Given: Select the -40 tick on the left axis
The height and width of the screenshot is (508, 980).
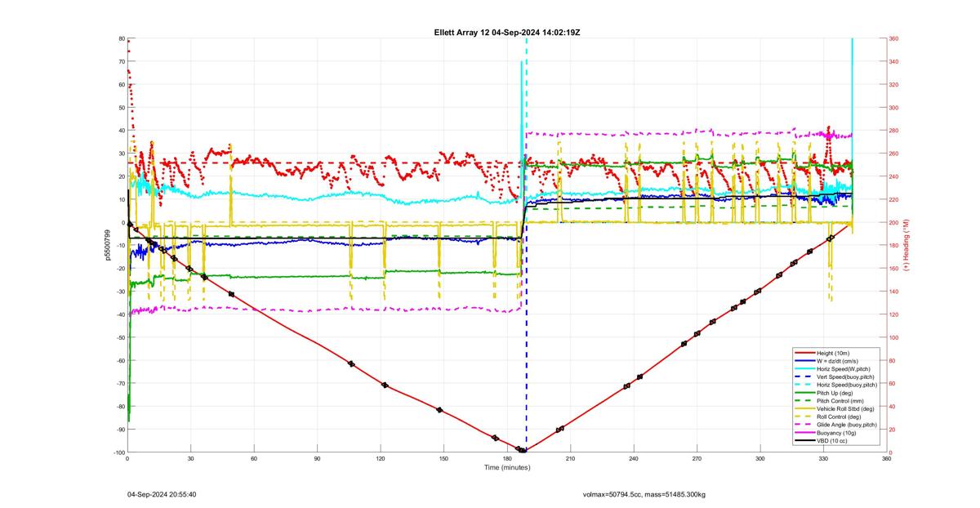Looking at the screenshot, I should point(119,314).
